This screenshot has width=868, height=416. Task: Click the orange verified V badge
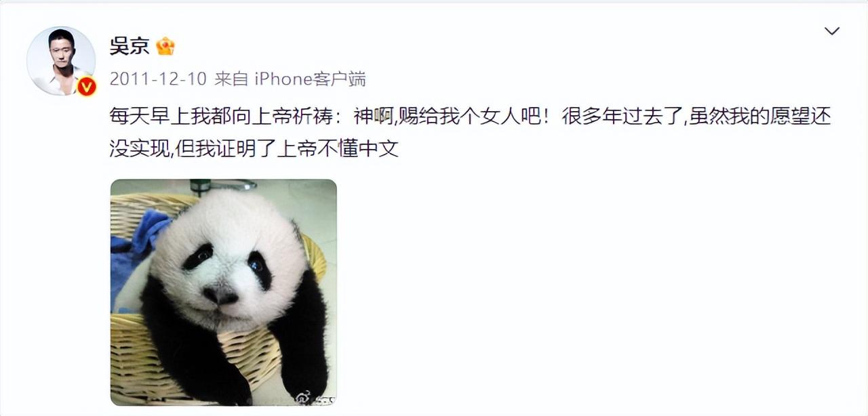click(86, 87)
